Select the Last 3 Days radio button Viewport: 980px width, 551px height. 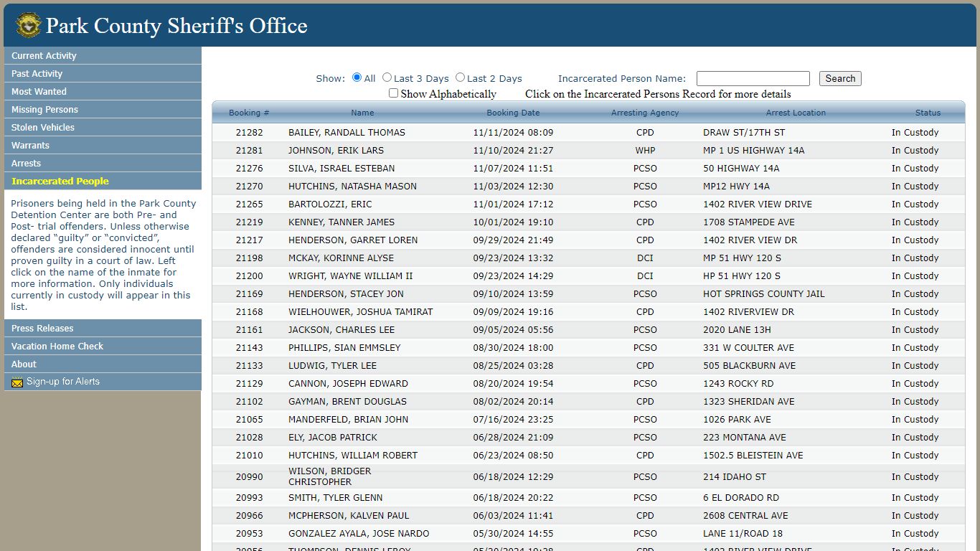pos(387,77)
